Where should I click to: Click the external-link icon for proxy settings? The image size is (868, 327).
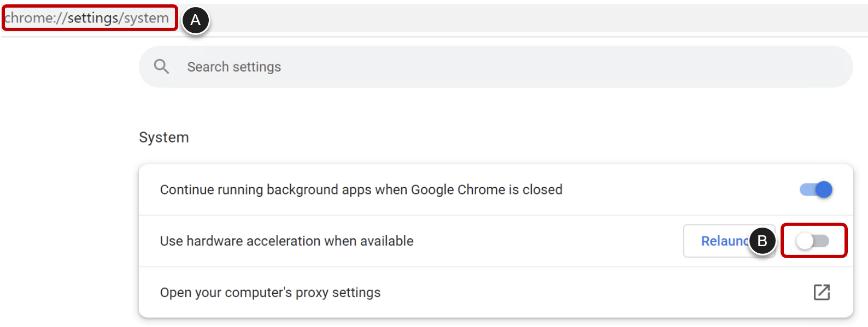click(822, 293)
